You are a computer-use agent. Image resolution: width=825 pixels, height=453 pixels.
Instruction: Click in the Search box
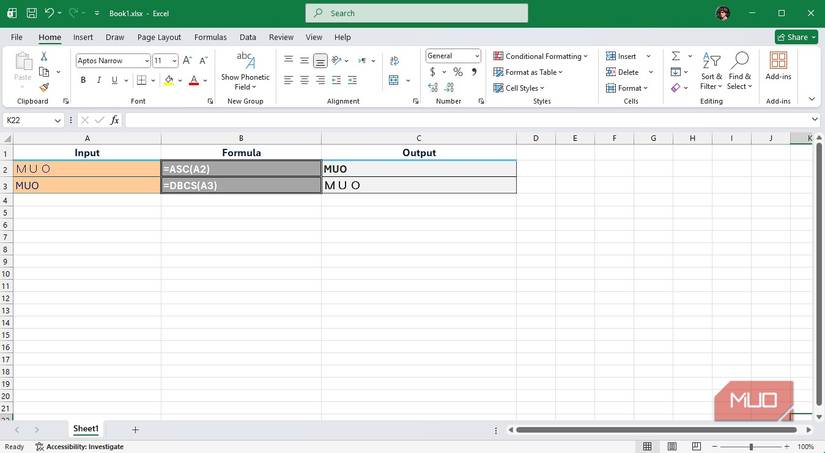coord(417,13)
